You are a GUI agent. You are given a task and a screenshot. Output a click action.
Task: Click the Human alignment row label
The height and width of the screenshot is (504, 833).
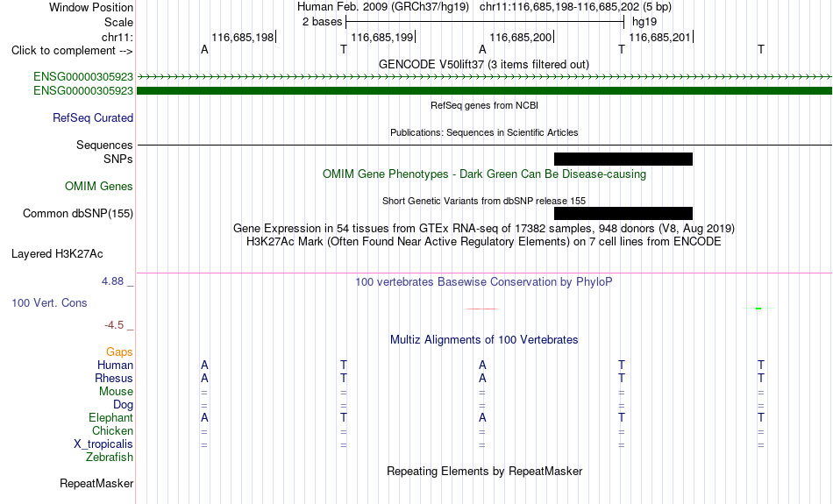pyautogui.click(x=115, y=365)
